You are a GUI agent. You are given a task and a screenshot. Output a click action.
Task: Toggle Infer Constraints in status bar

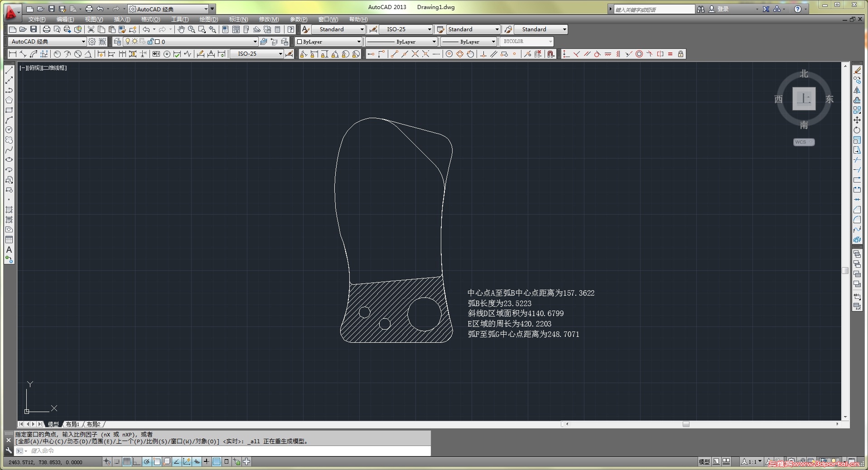(x=107, y=462)
